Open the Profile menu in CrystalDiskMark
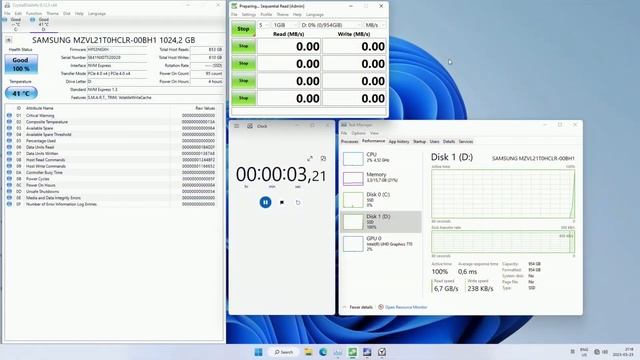The height and width of the screenshot is (360, 640). click(x=266, y=14)
